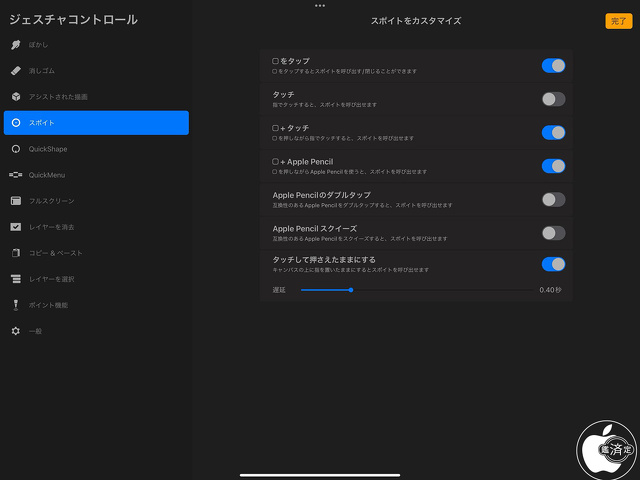Select the ぼかし smudge icon in the sidebar
This screenshot has height=480, width=640.
(x=16, y=44)
